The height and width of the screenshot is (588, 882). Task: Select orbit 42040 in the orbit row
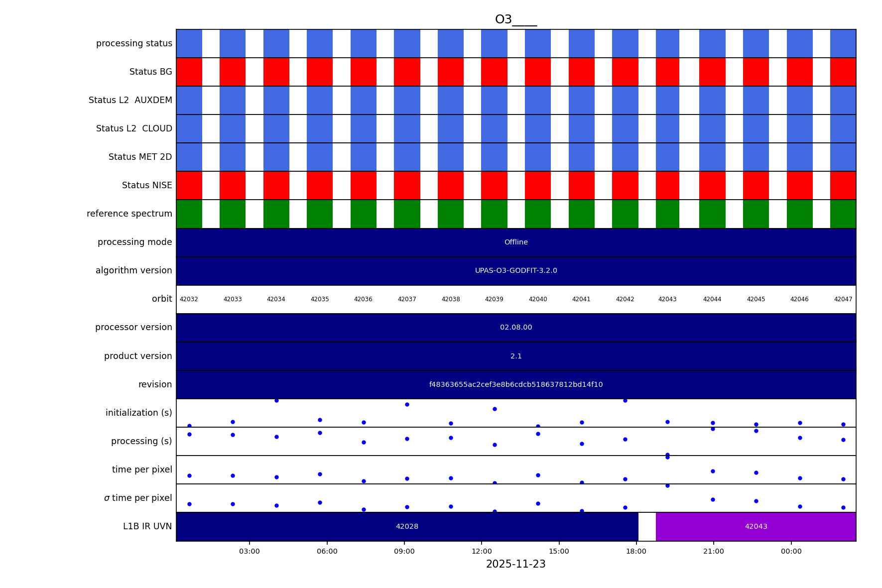point(537,300)
